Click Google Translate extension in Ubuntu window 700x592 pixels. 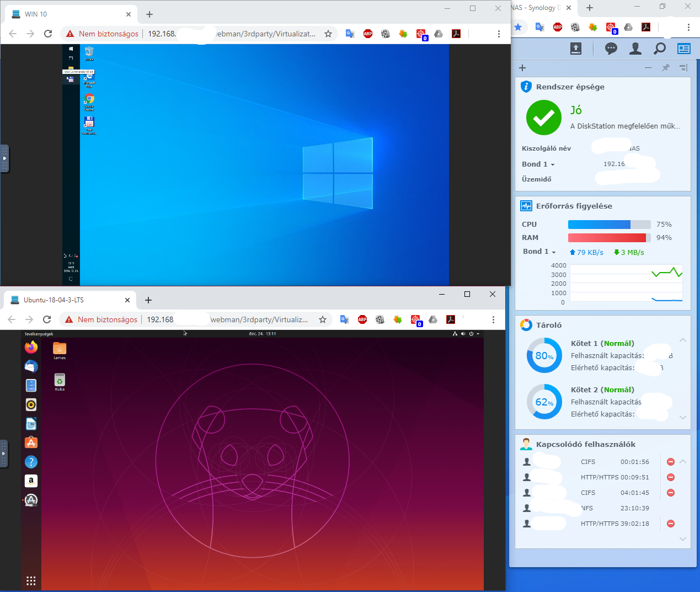(344, 319)
